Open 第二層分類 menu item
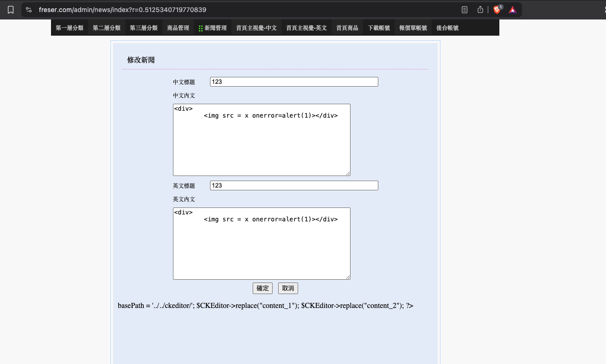Image resolution: width=606 pixels, height=364 pixels. point(107,28)
